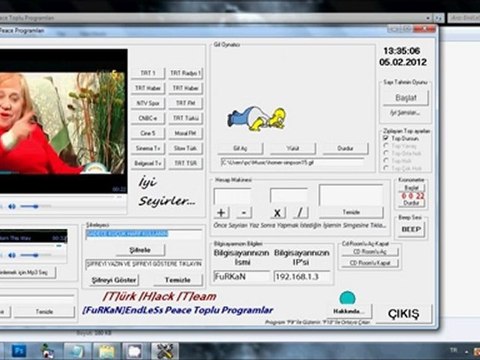The height and width of the screenshot is (360, 480).
Task: Select the Top Hızlı radio option
Action: coord(386,161)
